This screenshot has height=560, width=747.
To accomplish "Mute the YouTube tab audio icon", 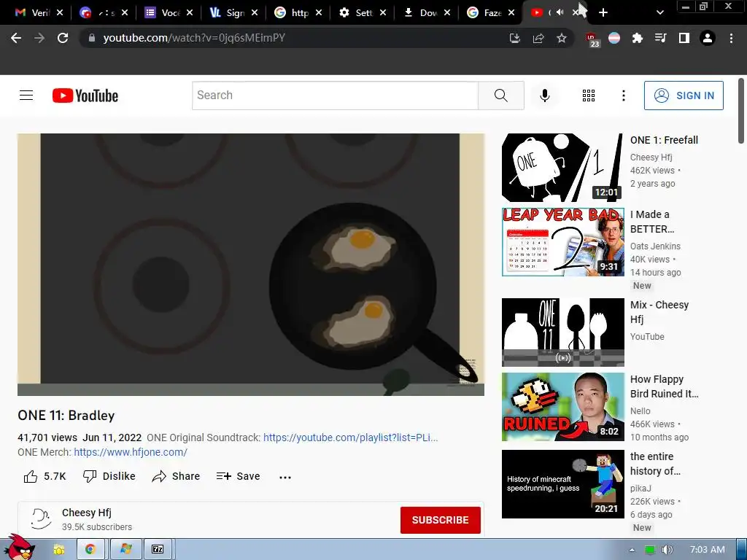I will [560, 12].
